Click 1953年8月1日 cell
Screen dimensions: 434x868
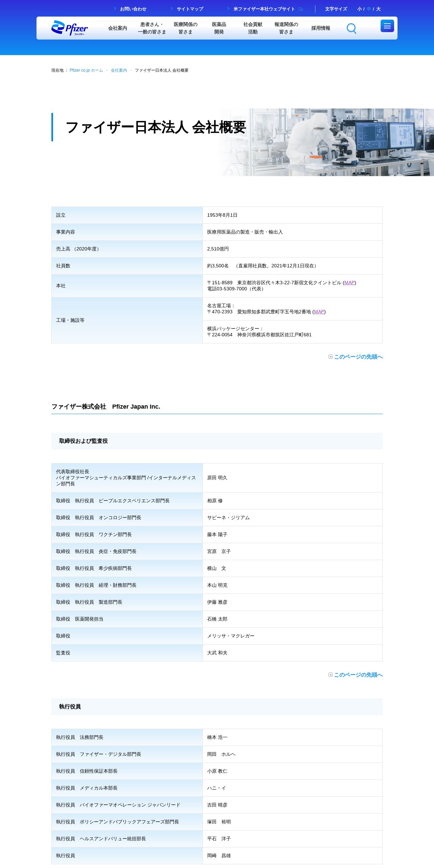[292, 215]
